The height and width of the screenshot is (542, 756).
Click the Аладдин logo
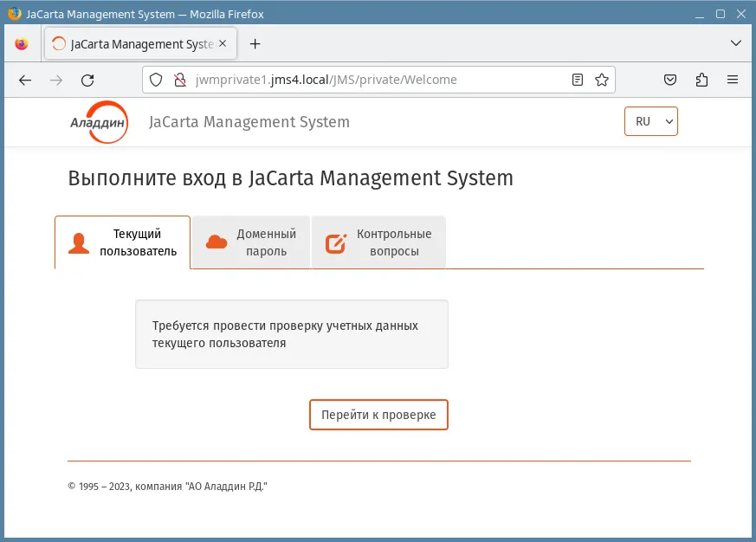tap(99, 122)
